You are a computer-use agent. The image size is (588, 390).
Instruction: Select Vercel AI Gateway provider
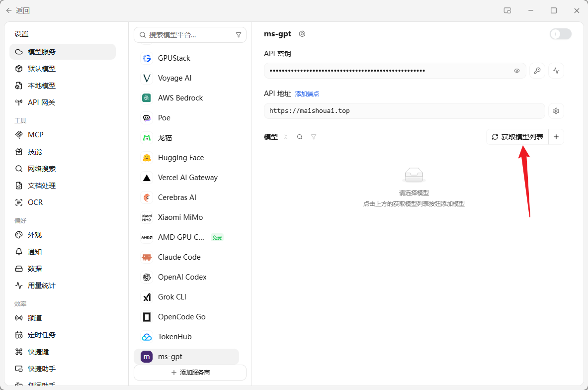pos(186,178)
